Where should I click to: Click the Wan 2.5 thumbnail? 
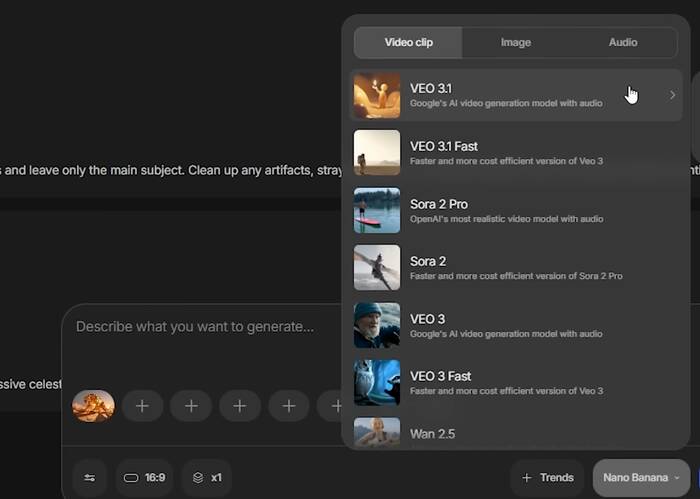[x=377, y=432]
